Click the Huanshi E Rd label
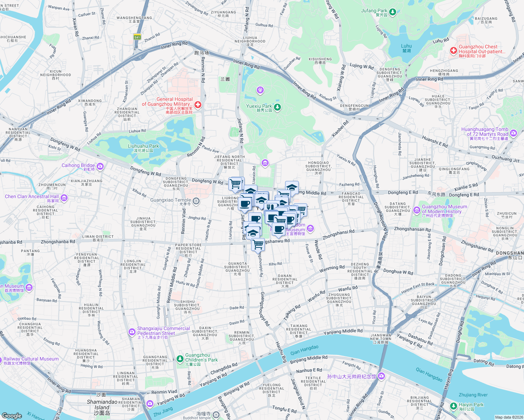Screen dimensions: 524x420 (435, 141)
